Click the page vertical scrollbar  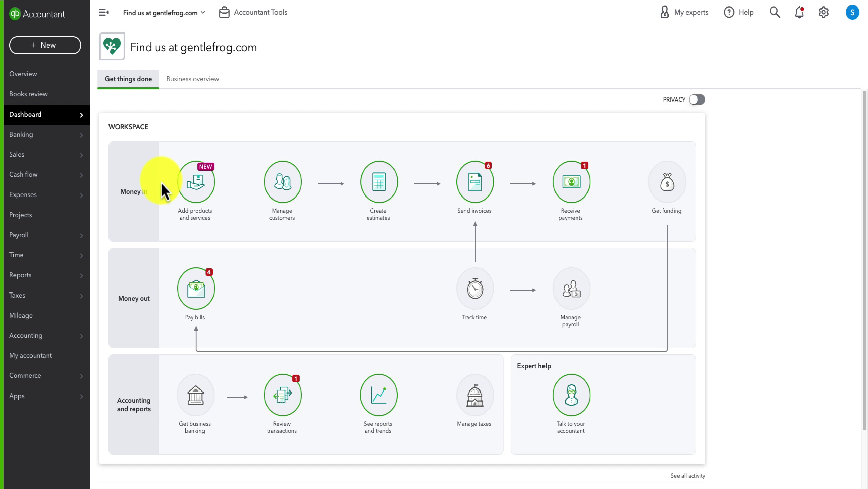click(865, 261)
